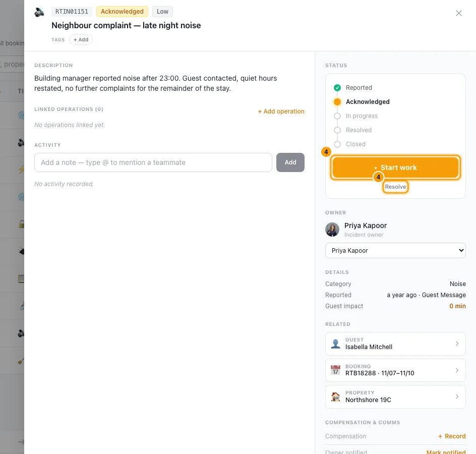
Task: Click the house icon for Northshore 19C
Action: 335,396
